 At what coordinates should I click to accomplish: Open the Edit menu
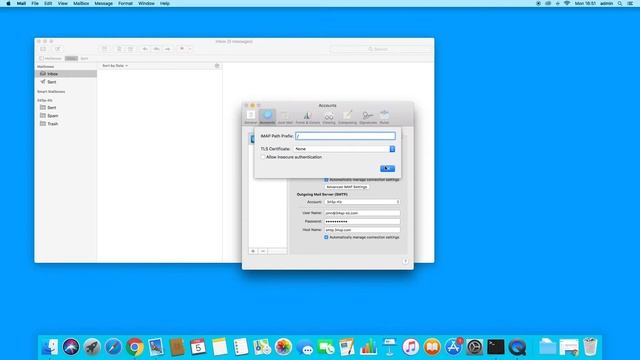(48, 3)
